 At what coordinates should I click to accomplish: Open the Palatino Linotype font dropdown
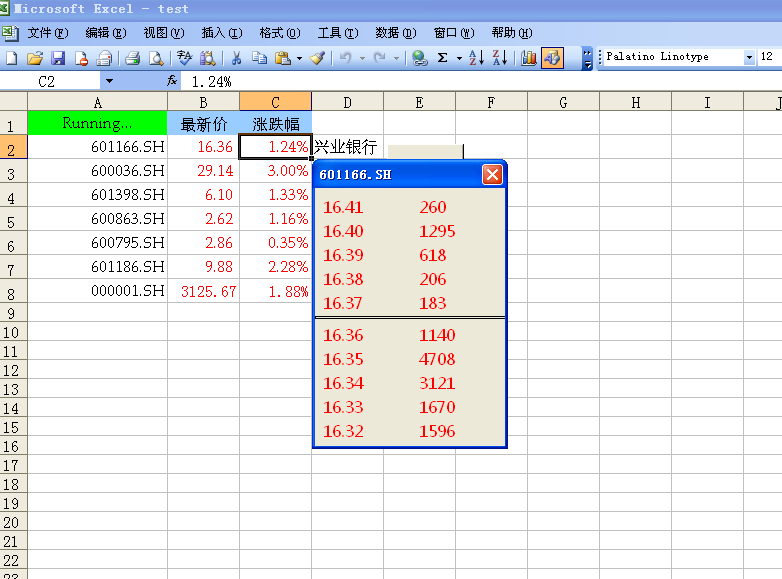[x=749, y=58]
